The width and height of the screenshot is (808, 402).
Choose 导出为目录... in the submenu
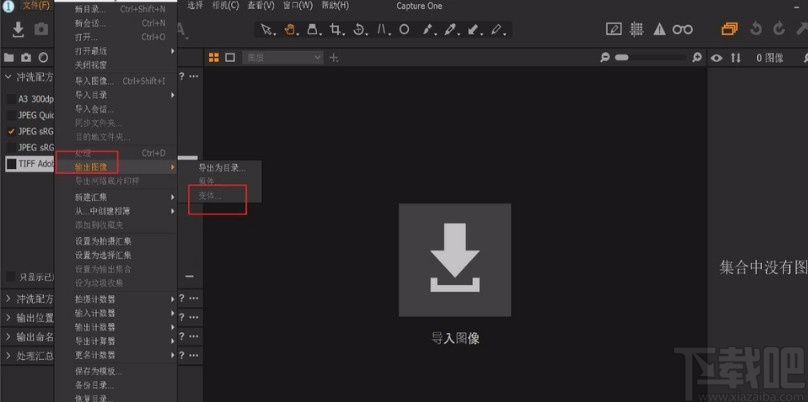point(222,168)
